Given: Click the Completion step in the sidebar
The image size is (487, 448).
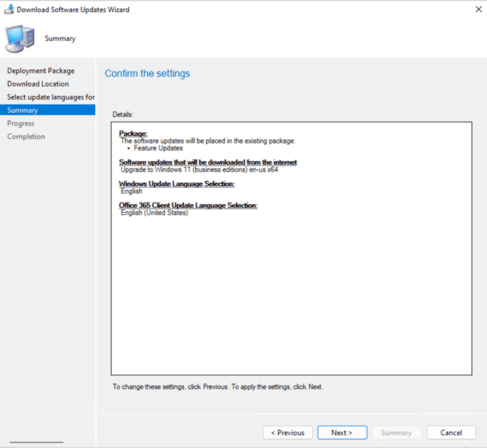Looking at the screenshot, I should tap(26, 137).
